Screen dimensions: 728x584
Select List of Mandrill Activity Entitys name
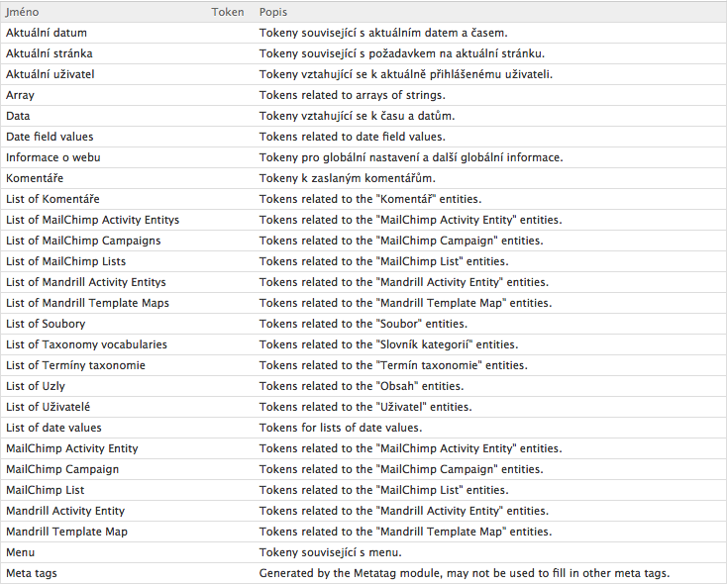pyautogui.click(x=86, y=282)
